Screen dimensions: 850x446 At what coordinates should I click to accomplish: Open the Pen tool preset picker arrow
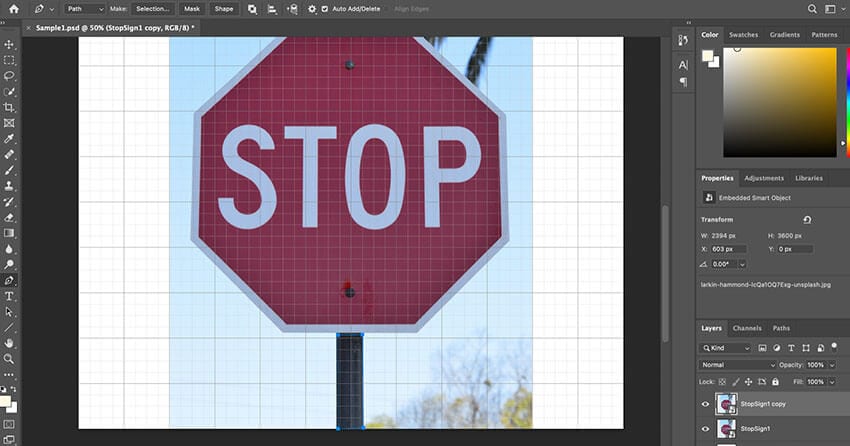click(52, 9)
